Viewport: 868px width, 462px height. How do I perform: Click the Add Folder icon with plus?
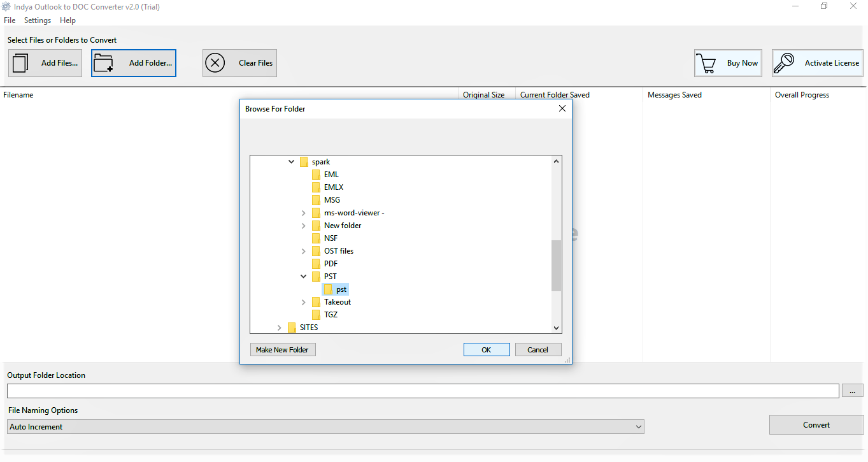click(x=103, y=63)
